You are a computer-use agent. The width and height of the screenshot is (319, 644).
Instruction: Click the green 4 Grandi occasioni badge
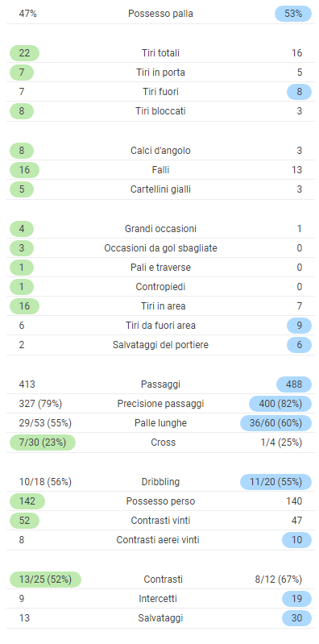[x=22, y=228]
